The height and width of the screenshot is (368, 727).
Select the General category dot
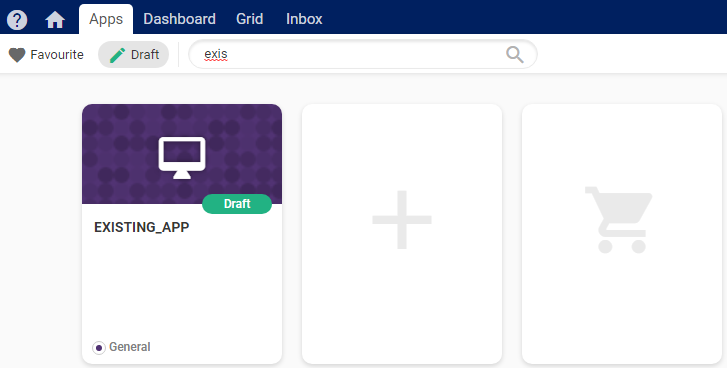[x=99, y=348]
